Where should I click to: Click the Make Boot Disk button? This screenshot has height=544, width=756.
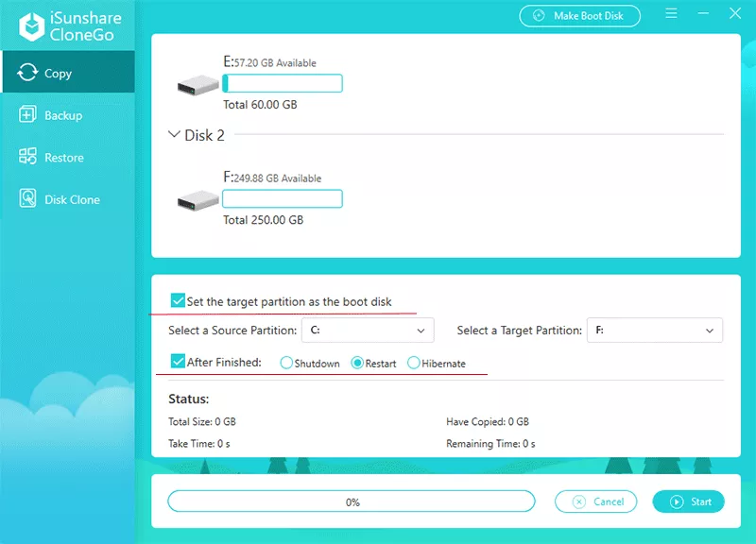pos(579,16)
